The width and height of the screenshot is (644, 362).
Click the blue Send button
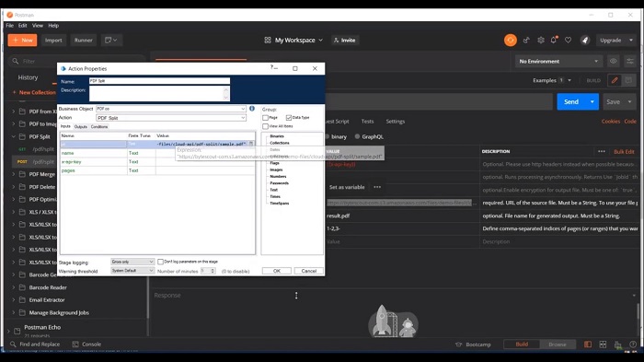pos(571,101)
